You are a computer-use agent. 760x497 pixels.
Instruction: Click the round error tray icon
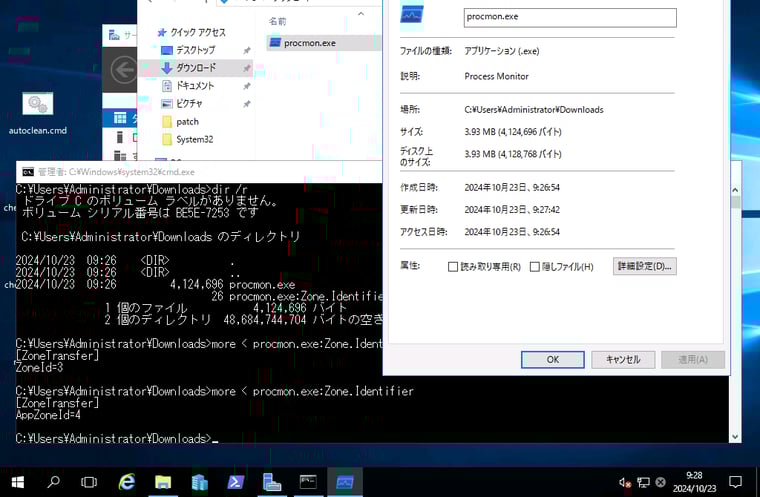coord(660,482)
